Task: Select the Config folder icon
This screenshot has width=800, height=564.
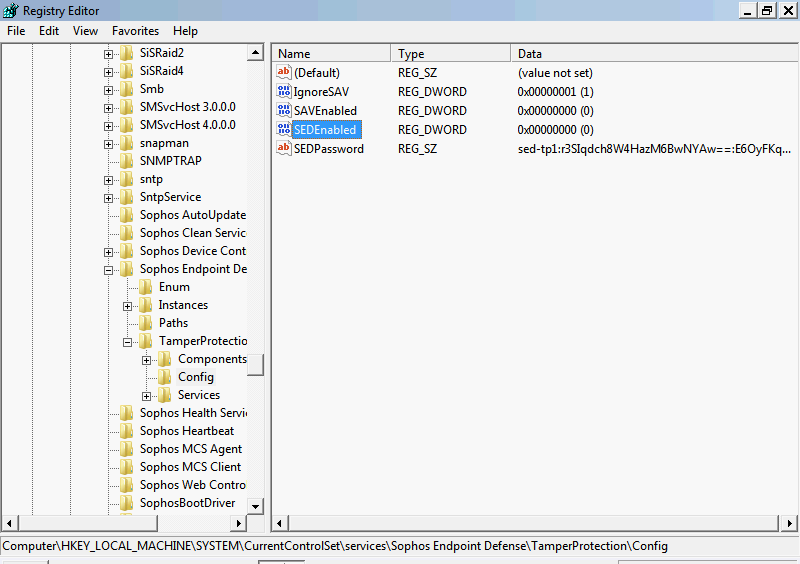Action: 164,377
